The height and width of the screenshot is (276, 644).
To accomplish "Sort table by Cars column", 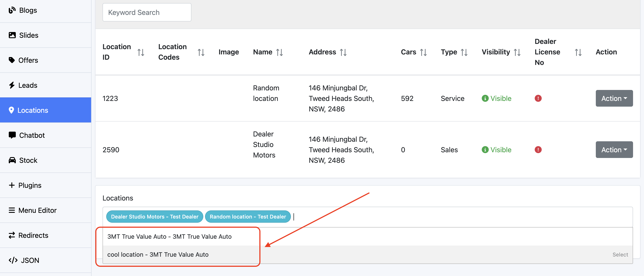I will click(x=423, y=52).
